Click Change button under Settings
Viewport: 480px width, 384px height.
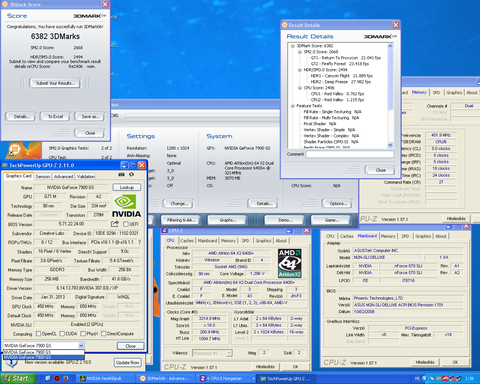(179, 203)
